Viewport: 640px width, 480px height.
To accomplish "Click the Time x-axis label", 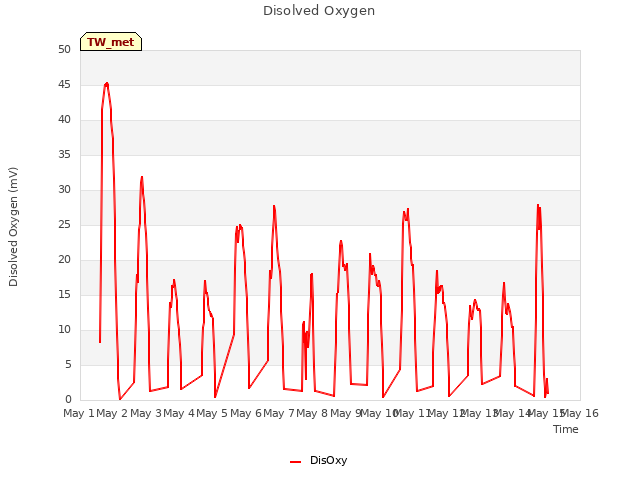I will pyautogui.click(x=566, y=429).
